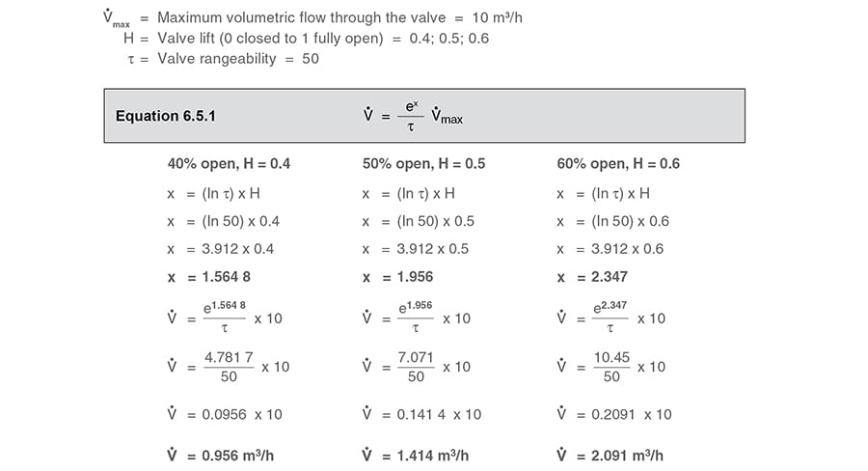
Task: Select the result "2.091 m³/h"
Action: click(626, 455)
